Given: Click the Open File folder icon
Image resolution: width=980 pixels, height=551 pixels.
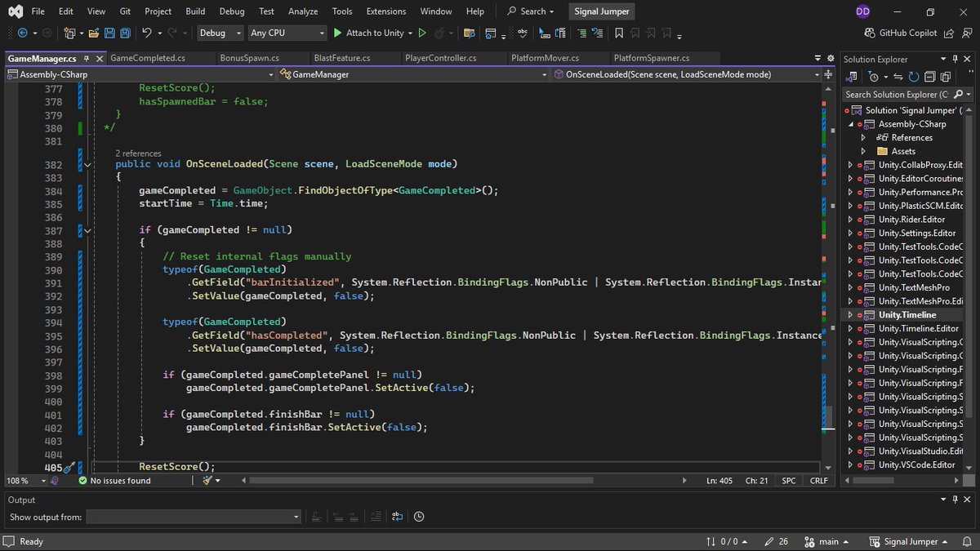Looking at the screenshot, I should click(x=94, y=33).
